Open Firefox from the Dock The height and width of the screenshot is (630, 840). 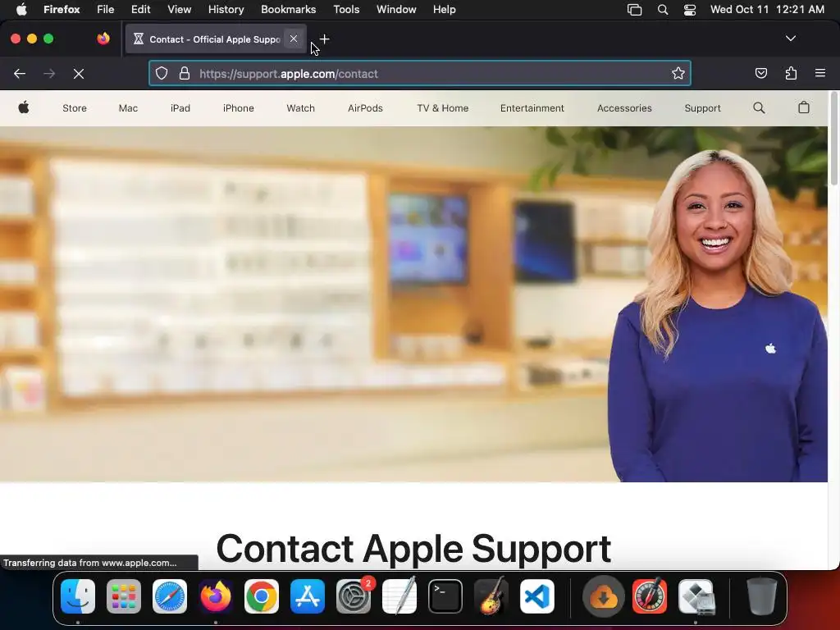216,596
